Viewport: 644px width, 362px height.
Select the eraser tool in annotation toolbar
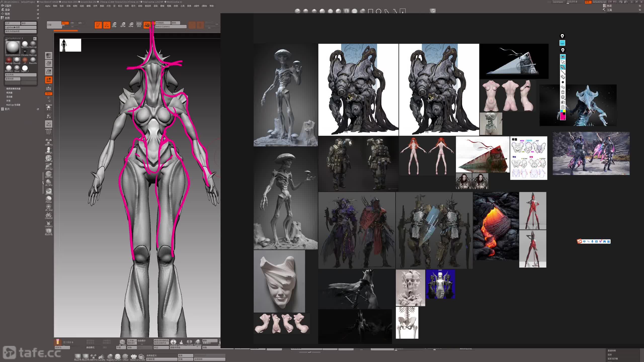pyautogui.click(x=563, y=77)
